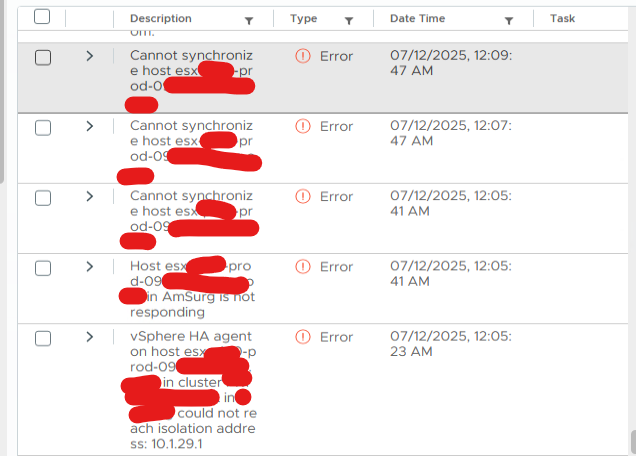
Task: Click the Error icon on the 12:05:41 synchronize event
Action: pos(303,196)
